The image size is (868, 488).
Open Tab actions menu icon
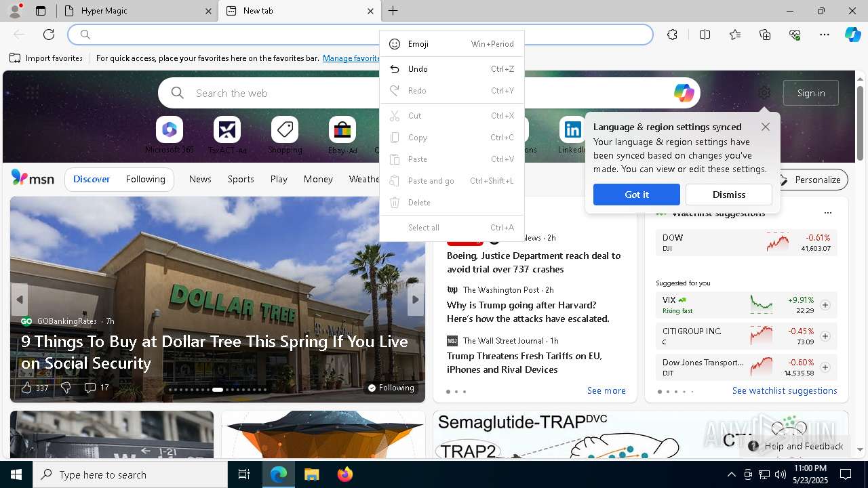pos(41,11)
